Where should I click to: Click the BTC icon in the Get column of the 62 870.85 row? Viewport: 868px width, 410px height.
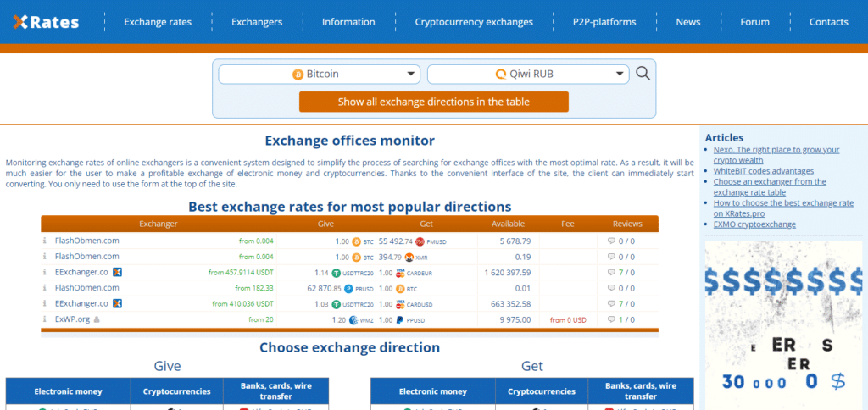click(401, 289)
